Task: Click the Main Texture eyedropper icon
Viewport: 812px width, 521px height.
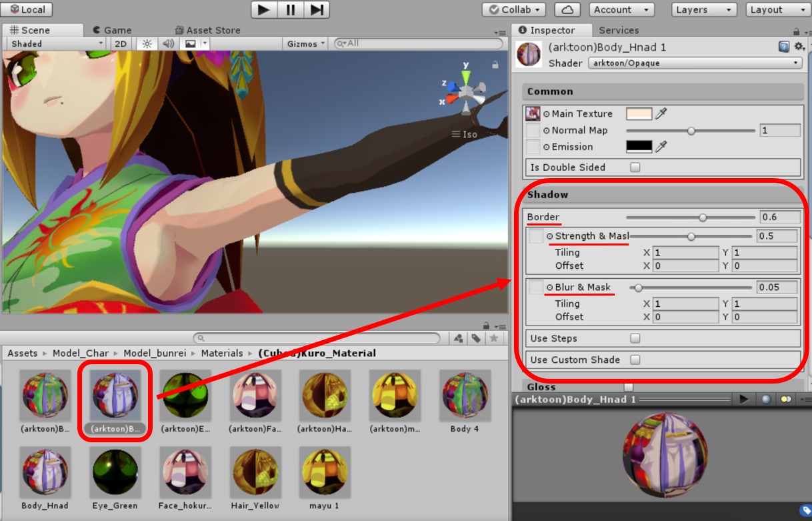Action: pyautogui.click(x=661, y=114)
